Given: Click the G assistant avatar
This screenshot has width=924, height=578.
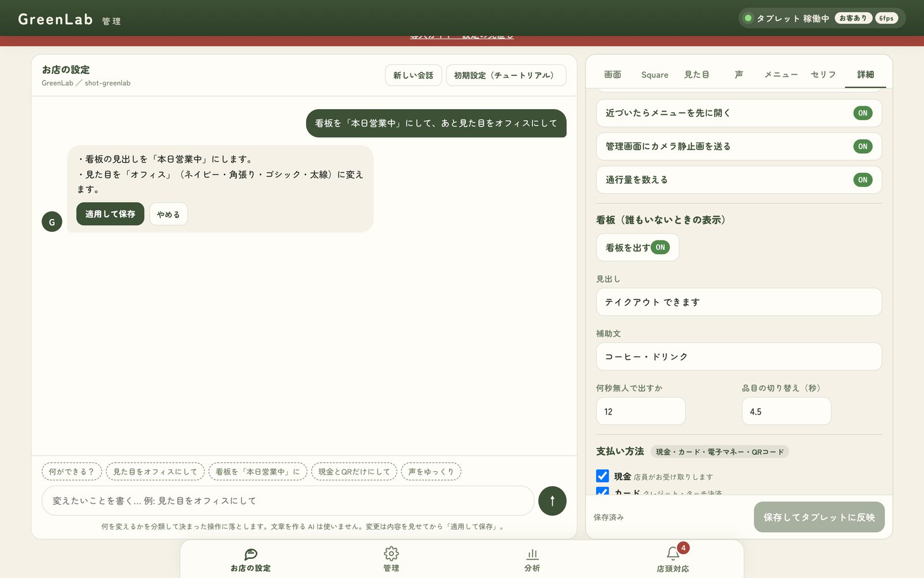Looking at the screenshot, I should tap(52, 221).
